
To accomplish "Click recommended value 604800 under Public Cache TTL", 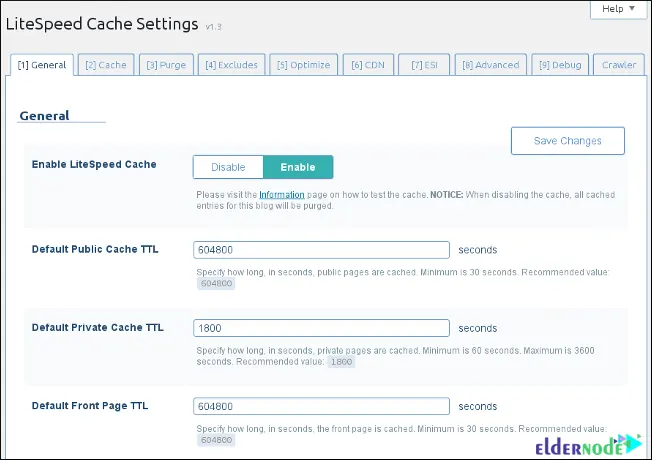I will click(216, 284).
